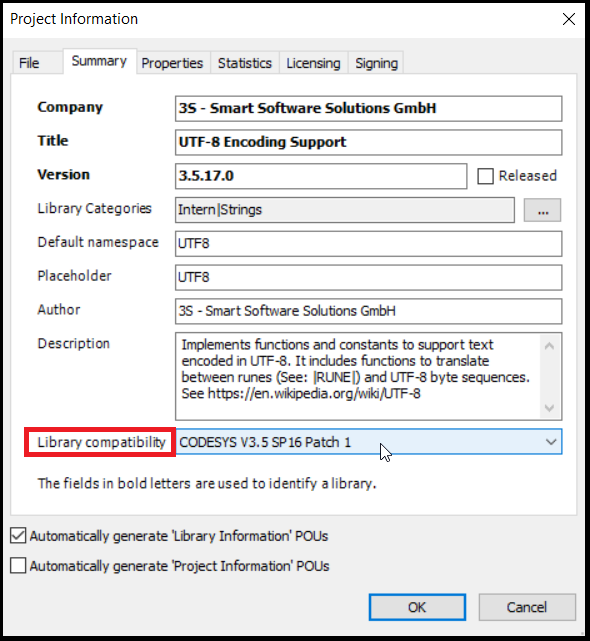Viewport: 590px width, 641px height.
Task: Click into the Version field
Action: pos(321,176)
